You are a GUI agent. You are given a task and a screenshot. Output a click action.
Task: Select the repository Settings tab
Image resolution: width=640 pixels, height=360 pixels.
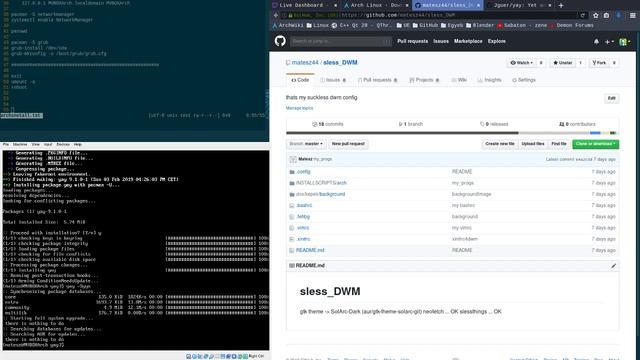coord(524,80)
